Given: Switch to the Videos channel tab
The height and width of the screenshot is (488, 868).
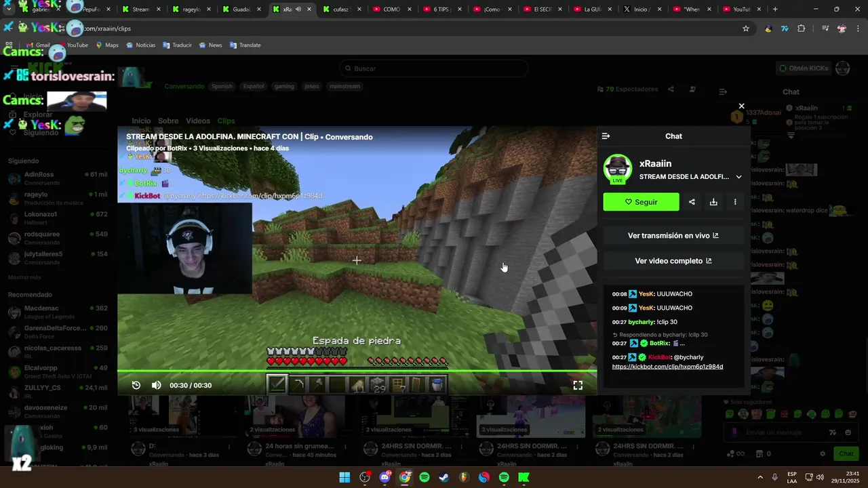Looking at the screenshot, I should pos(198,121).
